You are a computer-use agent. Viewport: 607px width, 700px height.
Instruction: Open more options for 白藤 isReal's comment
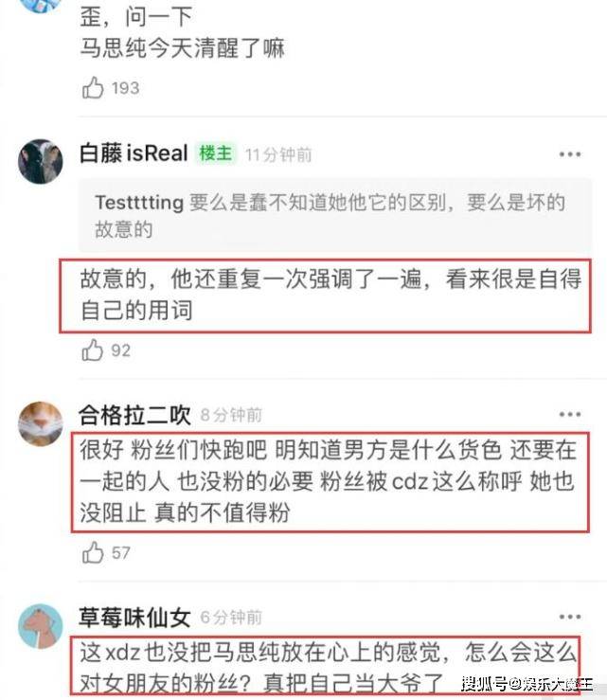[570, 154]
